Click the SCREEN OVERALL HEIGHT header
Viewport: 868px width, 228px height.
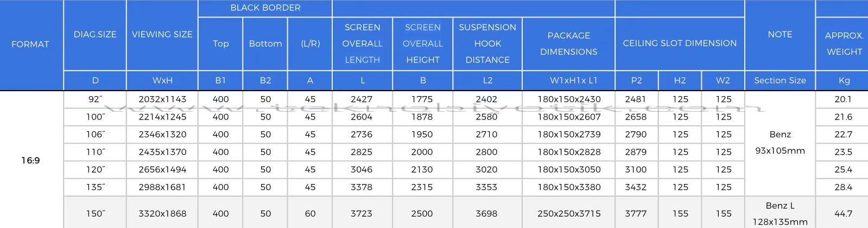click(x=423, y=43)
